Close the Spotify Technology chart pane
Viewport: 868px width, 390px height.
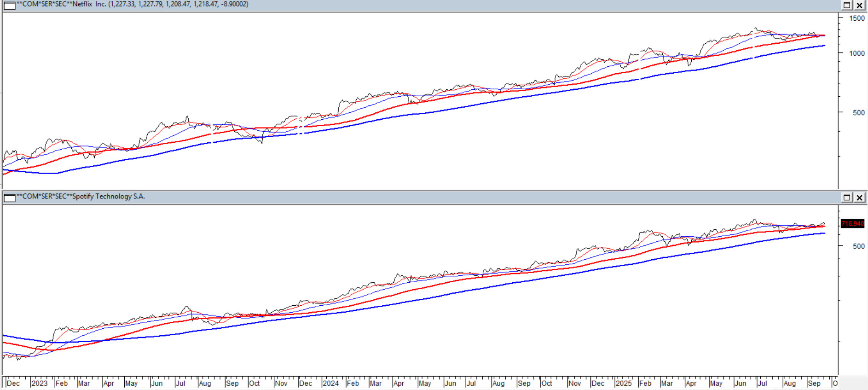pyautogui.click(x=859, y=198)
